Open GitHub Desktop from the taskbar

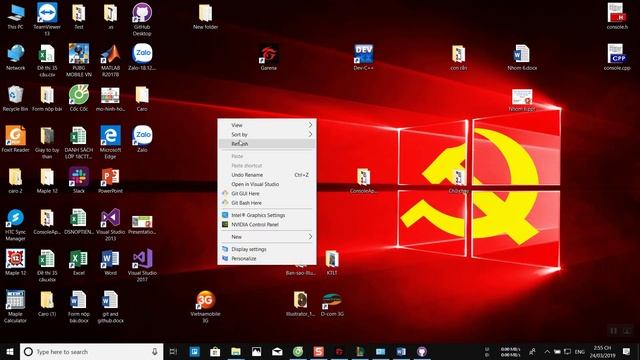coord(422,351)
